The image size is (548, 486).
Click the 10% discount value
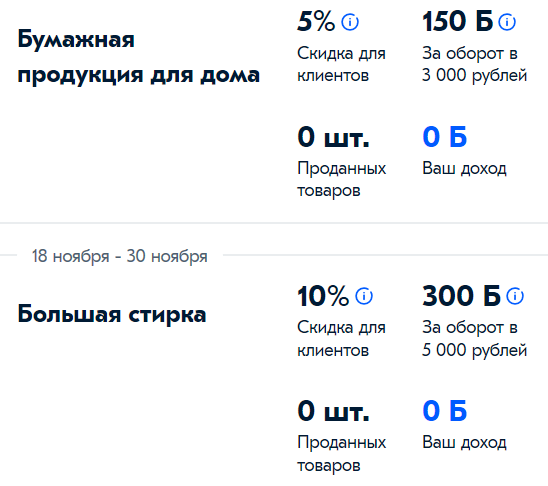pyautogui.click(x=323, y=296)
